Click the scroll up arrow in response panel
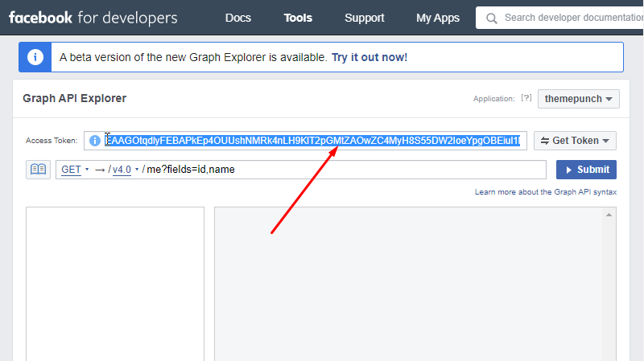This screenshot has width=644, height=361. (609, 215)
